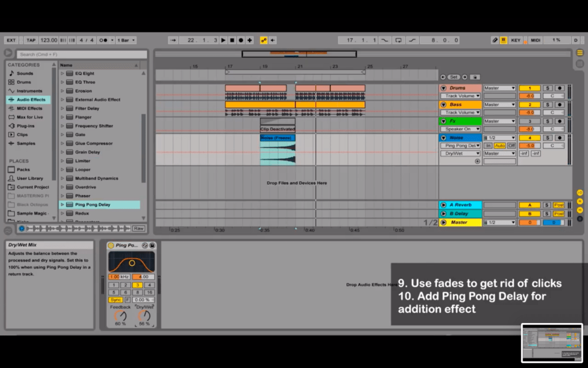Image resolution: width=588 pixels, height=368 pixels.
Task: Click the TAP tempo button
Action: point(31,40)
